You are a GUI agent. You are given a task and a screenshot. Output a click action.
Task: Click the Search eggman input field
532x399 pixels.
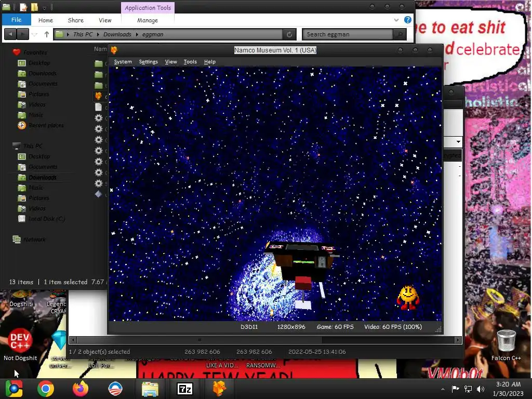(x=348, y=34)
